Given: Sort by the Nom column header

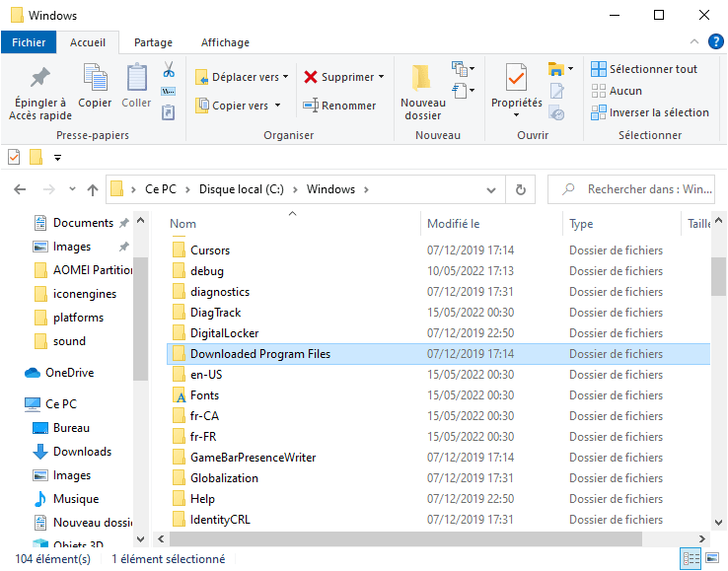Looking at the screenshot, I should coord(293,224).
